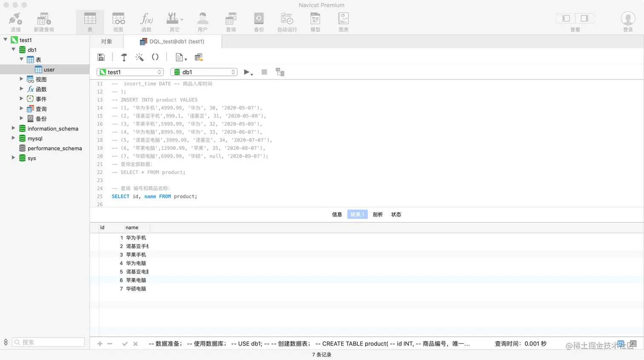The height and width of the screenshot is (360, 644).
Task: Expand the 备份 backup tree node
Action: [21, 118]
